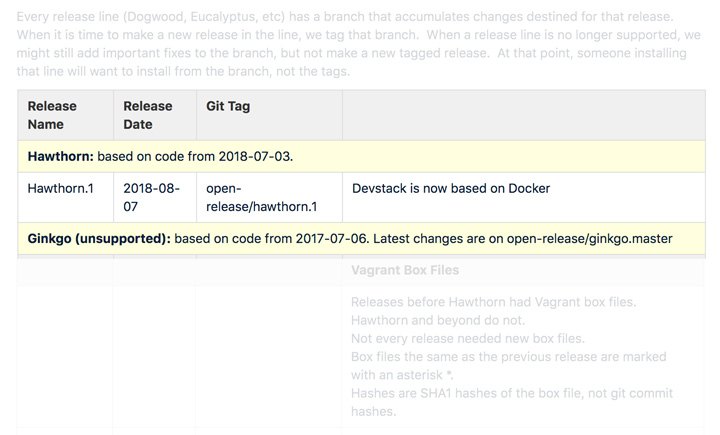Select the Git Tag column header
Viewport: 720px width, 435px height.
point(228,106)
